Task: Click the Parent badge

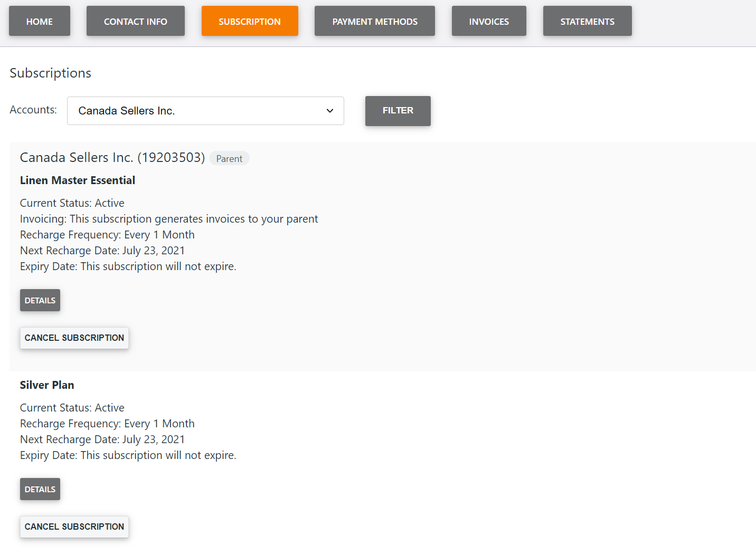Action: 229,158
